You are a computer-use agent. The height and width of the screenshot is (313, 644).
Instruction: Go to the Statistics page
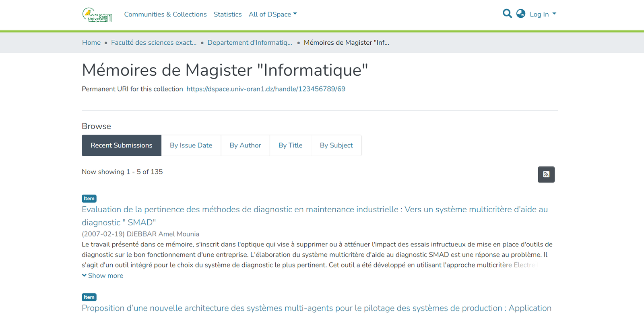tap(227, 14)
